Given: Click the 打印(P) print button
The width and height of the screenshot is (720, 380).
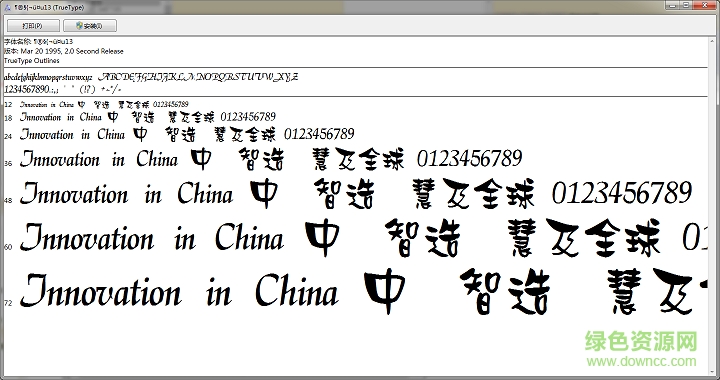Looking at the screenshot, I should point(33,26).
